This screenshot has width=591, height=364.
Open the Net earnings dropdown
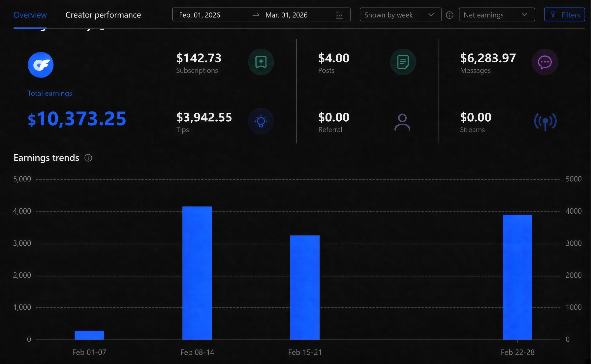[x=497, y=15]
